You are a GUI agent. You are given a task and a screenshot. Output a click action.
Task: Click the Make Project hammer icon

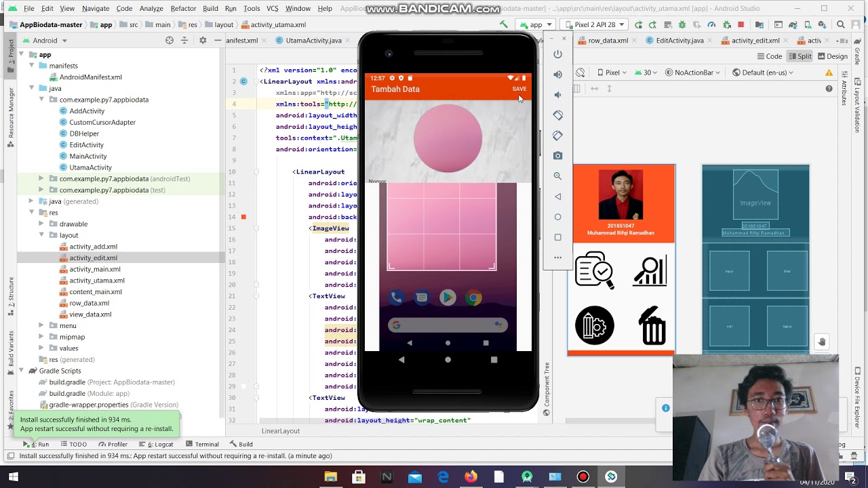[x=503, y=24]
